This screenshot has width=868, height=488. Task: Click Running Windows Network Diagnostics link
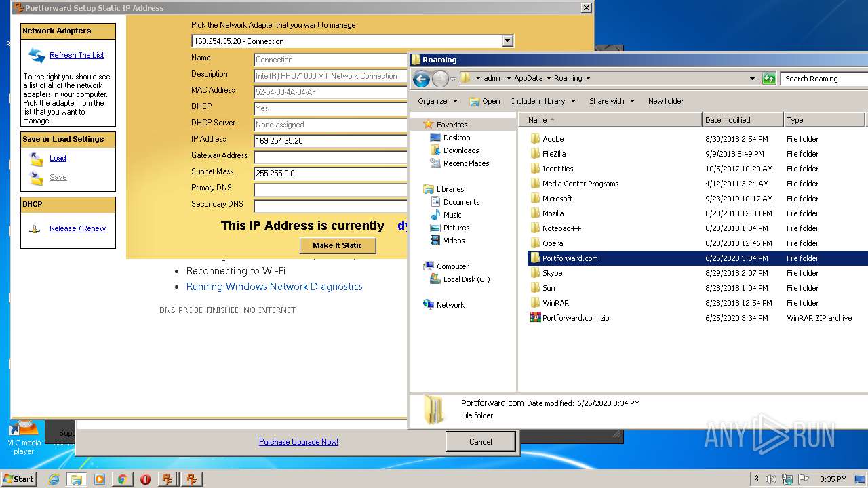tap(275, 287)
